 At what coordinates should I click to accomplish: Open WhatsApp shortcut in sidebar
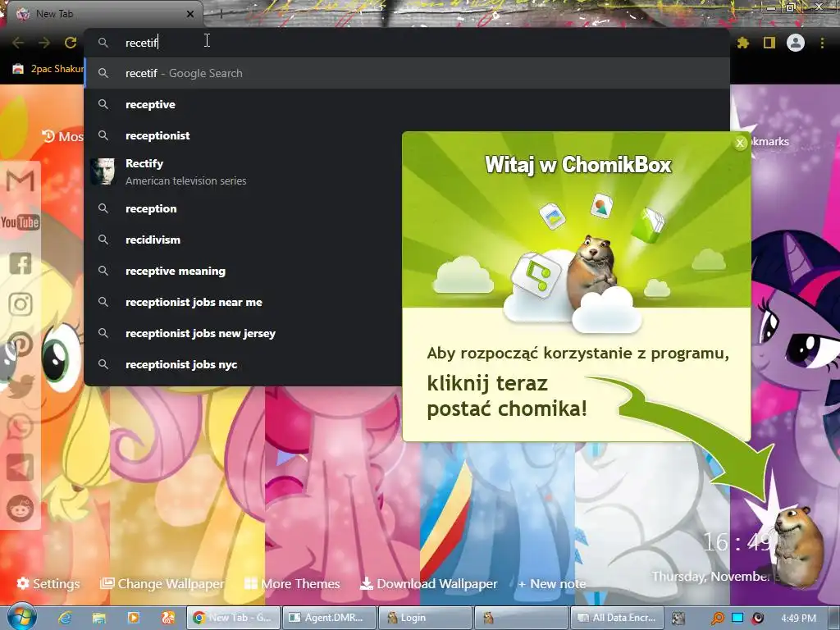[21, 427]
